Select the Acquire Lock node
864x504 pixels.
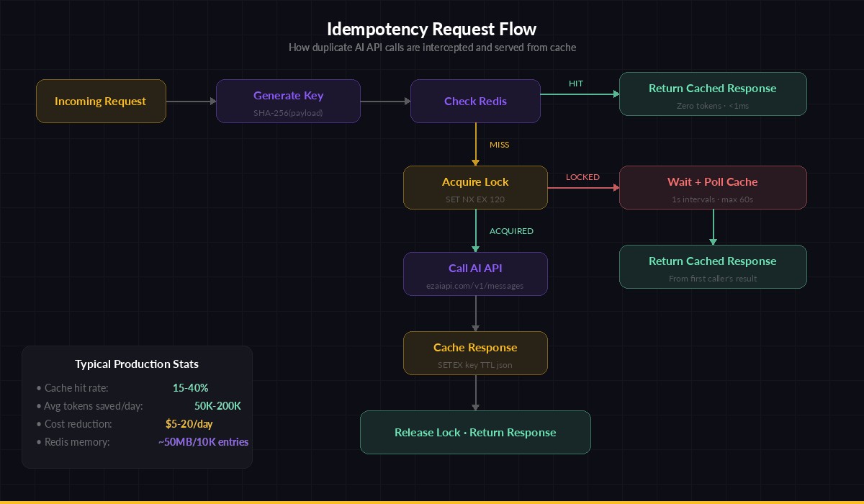[475, 187]
